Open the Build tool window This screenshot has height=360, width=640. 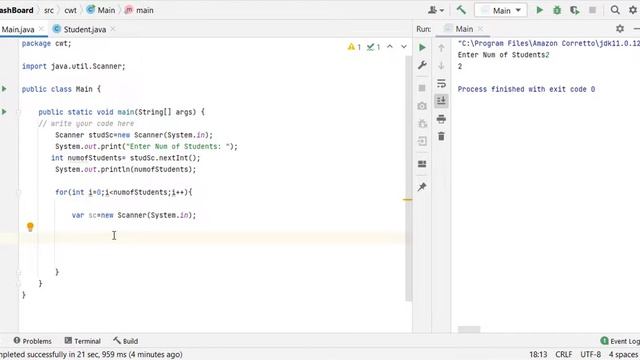point(126,341)
